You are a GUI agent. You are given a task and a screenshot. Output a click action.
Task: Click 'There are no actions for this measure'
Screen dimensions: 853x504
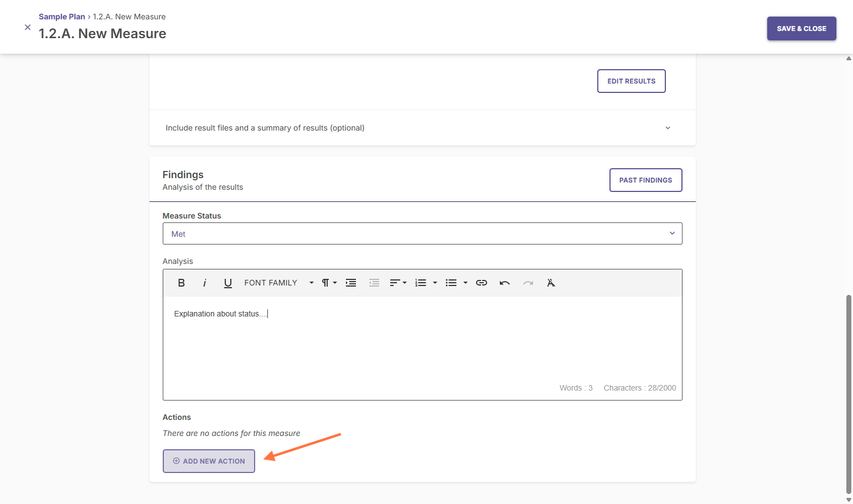(x=231, y=433)
